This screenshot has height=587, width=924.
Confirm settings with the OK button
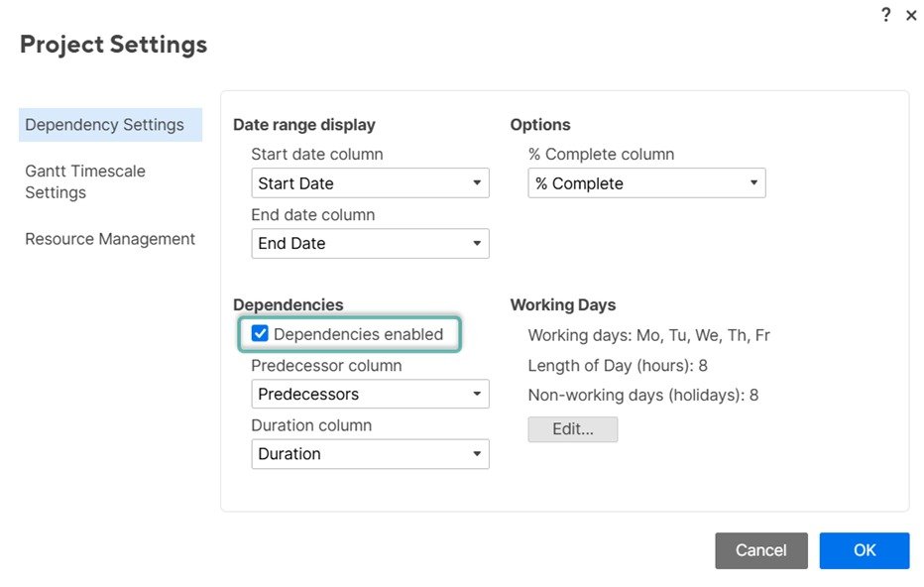point(865,550)
